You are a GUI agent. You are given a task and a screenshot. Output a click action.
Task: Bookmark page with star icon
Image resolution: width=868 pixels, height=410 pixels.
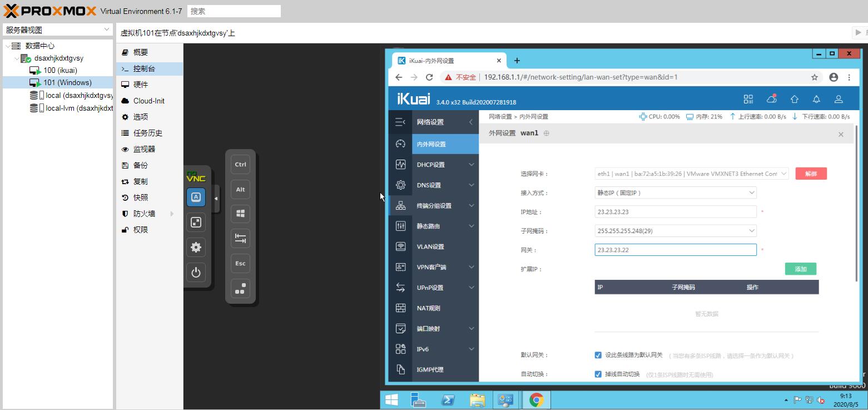pyautogui.click(x=815, y=77)
